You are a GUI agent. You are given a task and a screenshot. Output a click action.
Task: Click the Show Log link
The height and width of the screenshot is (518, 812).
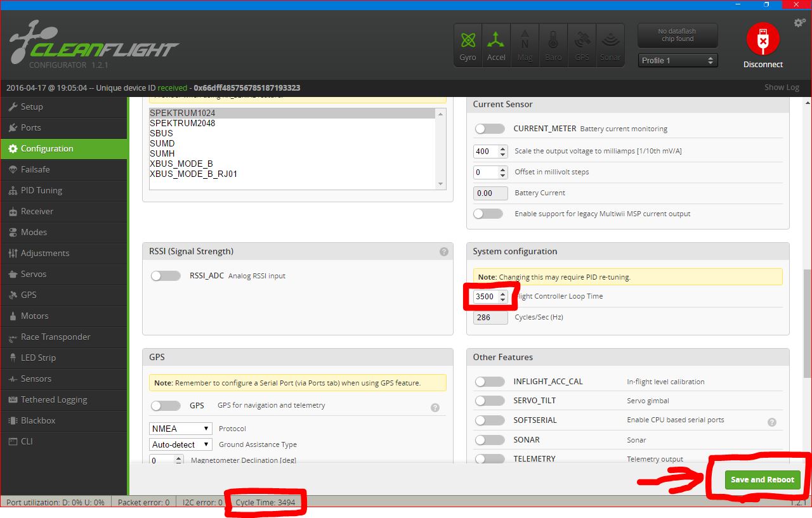tap(782, 87)
